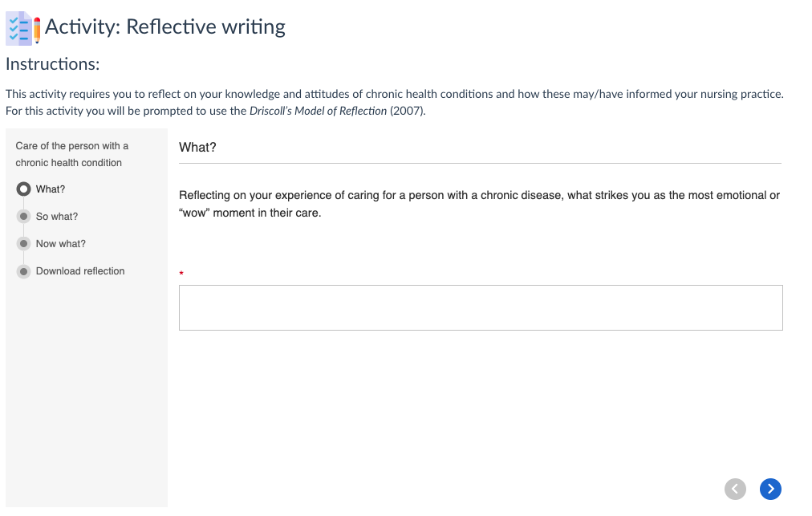The width and height of the screenshot is (812, 516).
Task: Click the checklist and pencil activity icon
Action: (x=23, y=28)
